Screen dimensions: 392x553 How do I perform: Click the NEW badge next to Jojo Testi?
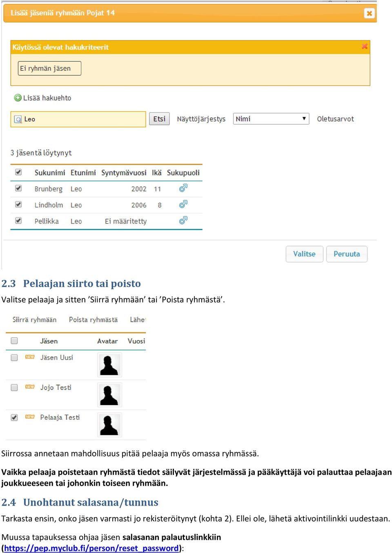point(30,387)
